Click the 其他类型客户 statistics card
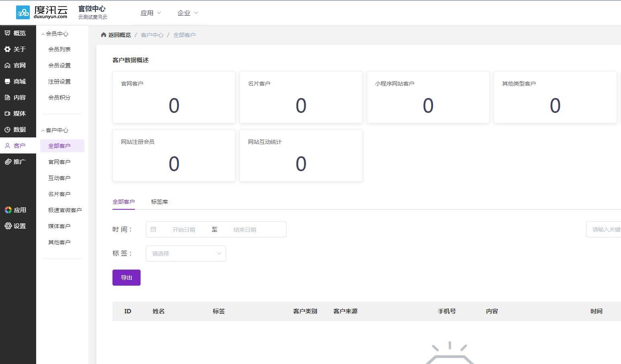 [555, 97]
